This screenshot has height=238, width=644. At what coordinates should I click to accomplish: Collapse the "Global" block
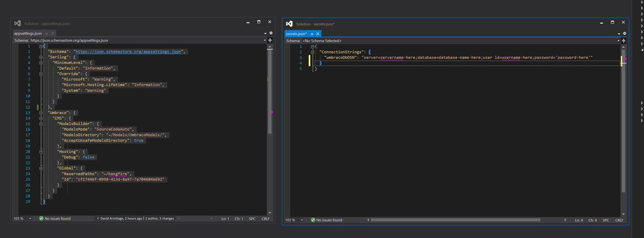(41, 169)
